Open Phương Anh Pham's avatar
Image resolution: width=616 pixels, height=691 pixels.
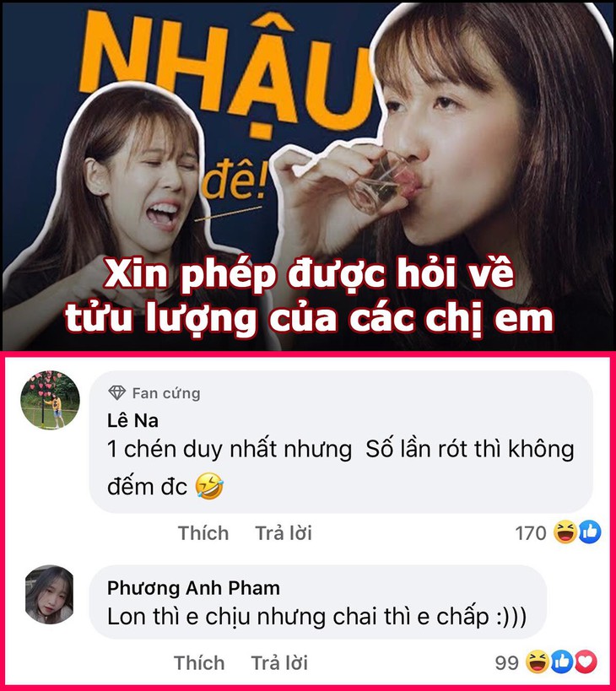[49, 595]
